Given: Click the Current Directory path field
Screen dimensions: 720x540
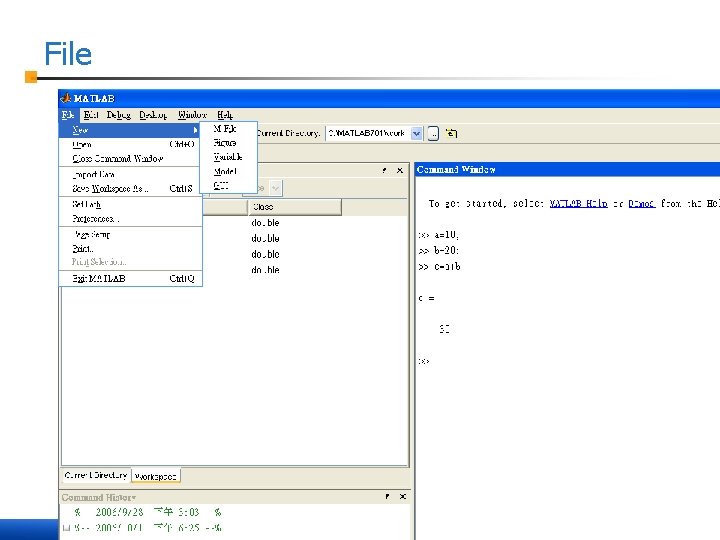Looking at the screenshot, I should coord(368,133).
